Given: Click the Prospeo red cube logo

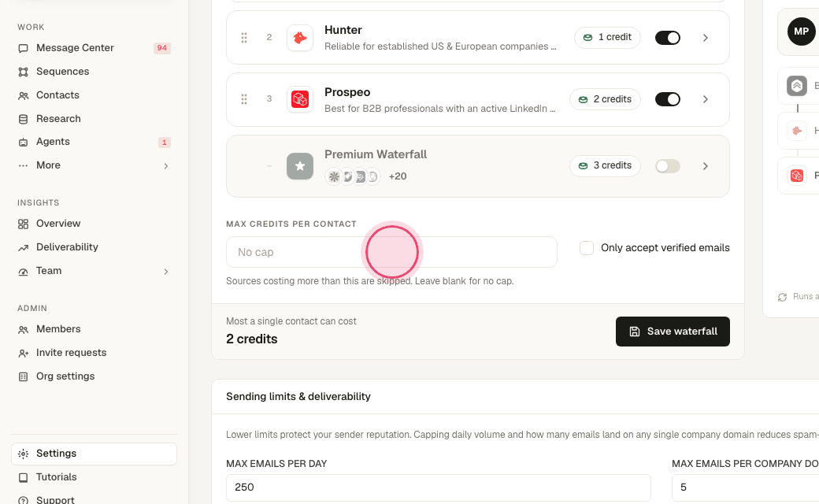Looking at the screenshot, I should pyautogui.click(x=300, y=99).
